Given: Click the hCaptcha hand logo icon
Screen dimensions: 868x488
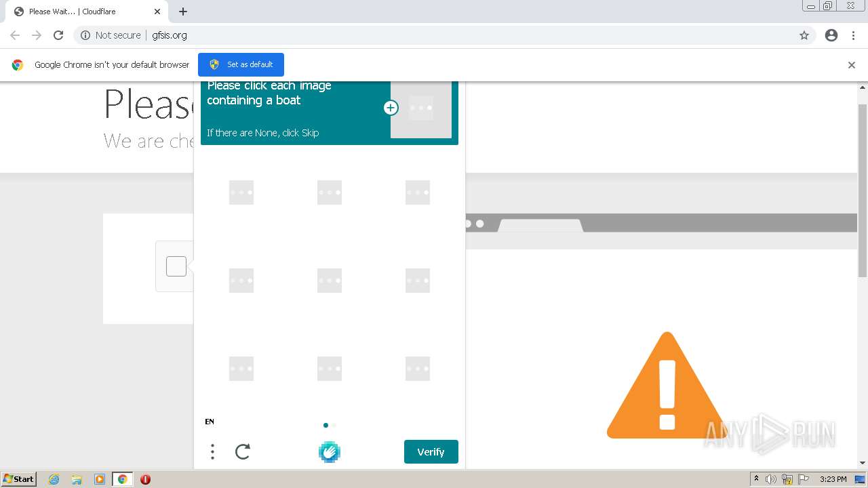Looking at the screenshot, I should pos(330,452).
